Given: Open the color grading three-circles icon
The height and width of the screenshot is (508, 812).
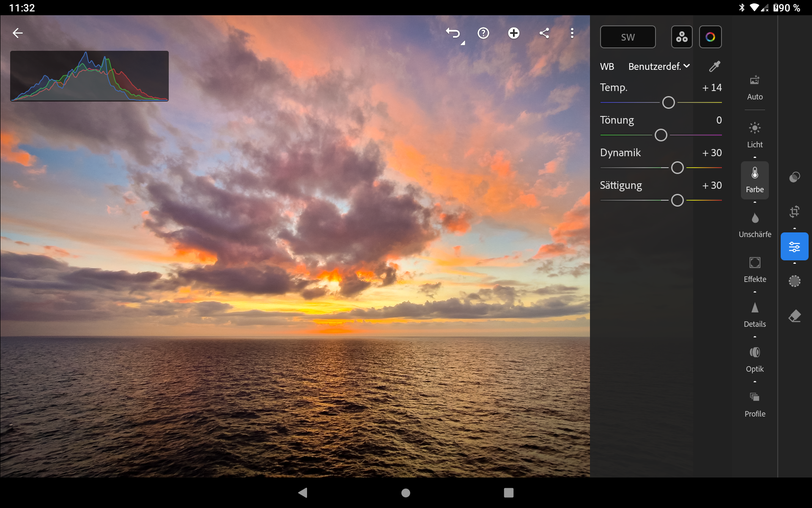Looking at the screenshot, I should (x=681, y=37).
